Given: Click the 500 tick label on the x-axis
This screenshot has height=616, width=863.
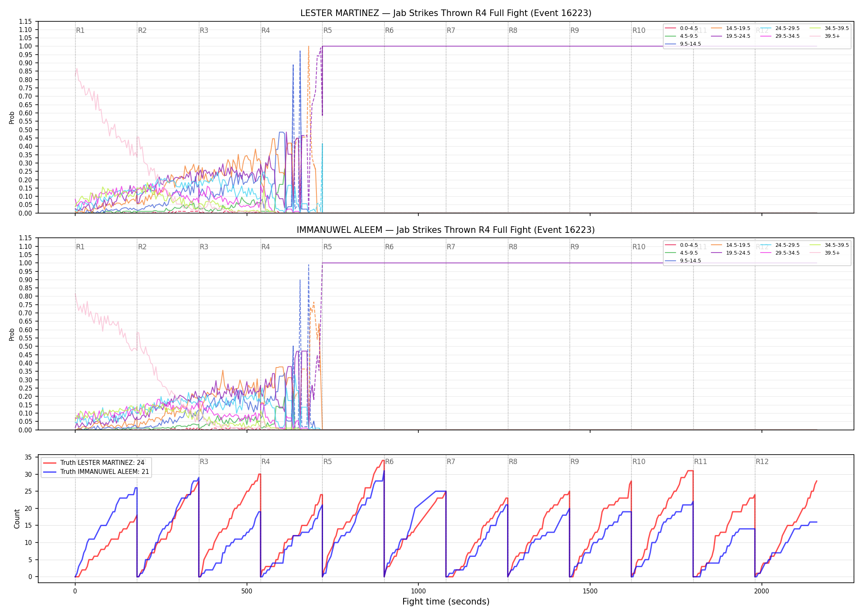Looking at the screenshot, I should 247,591.
